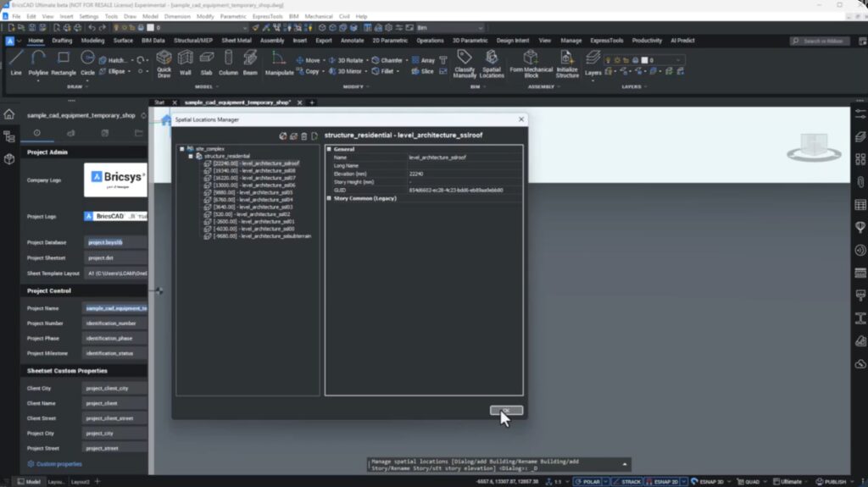Activate the Manipulate tool

click(279, 63)
